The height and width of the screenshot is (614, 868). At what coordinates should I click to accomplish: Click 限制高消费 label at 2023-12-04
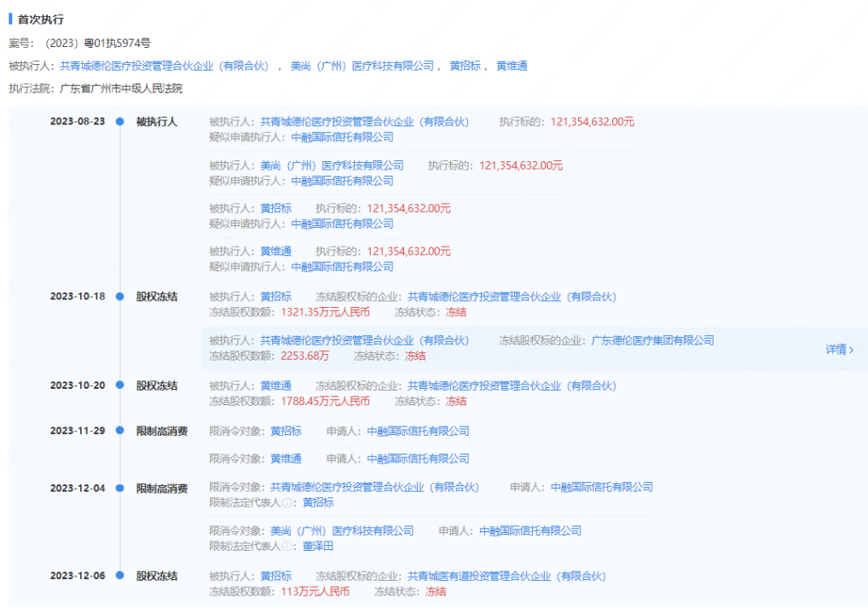[x=162, y=489]
